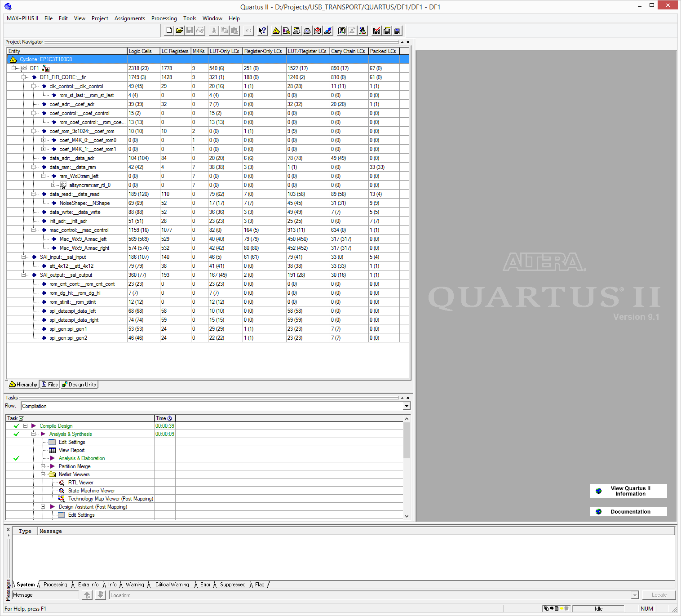This screenshot has height=616, width=681.
Task: Click previous message up-arrow button
Action: point(87,595)
